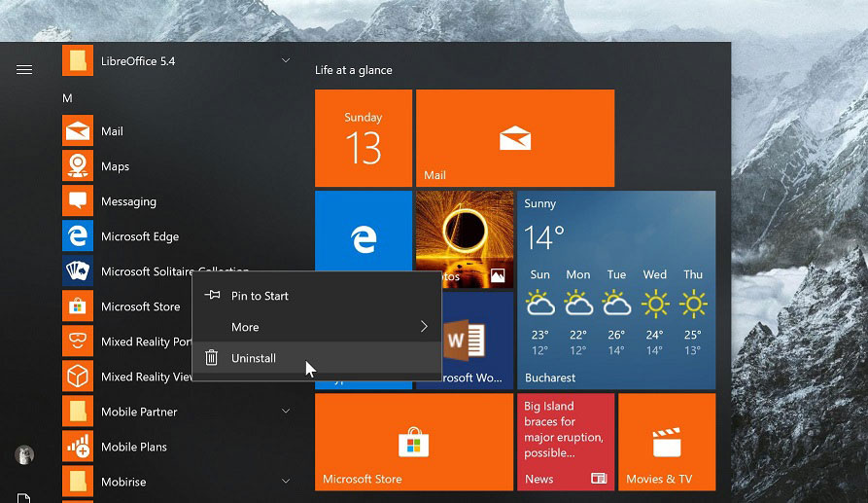Open the Microsoft Store list icon

coord(78,306)
